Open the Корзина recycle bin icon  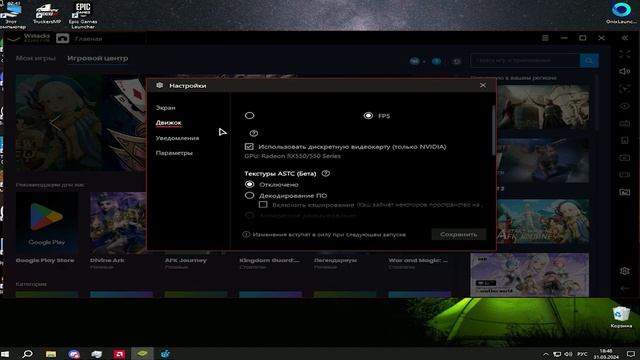point(621,318)
